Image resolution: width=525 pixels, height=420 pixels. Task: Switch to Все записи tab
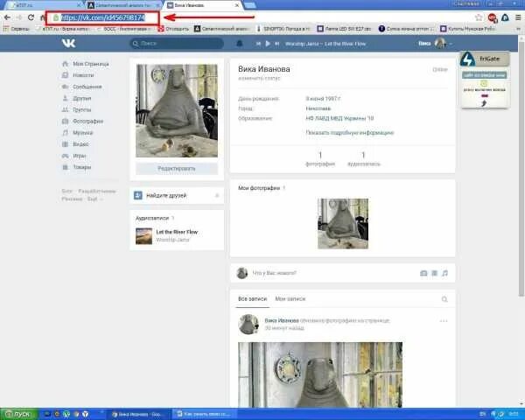tap(253, 298)
